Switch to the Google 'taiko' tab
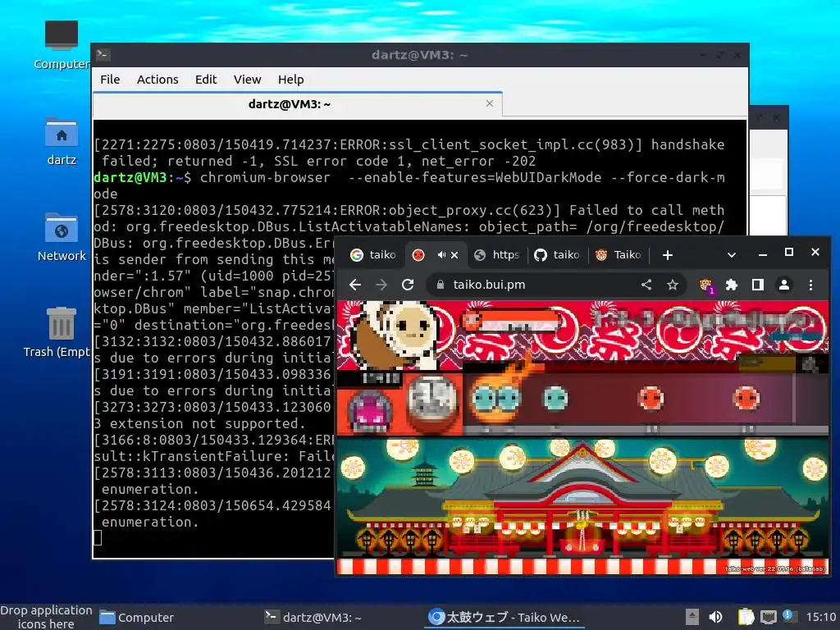 (373, 255)
